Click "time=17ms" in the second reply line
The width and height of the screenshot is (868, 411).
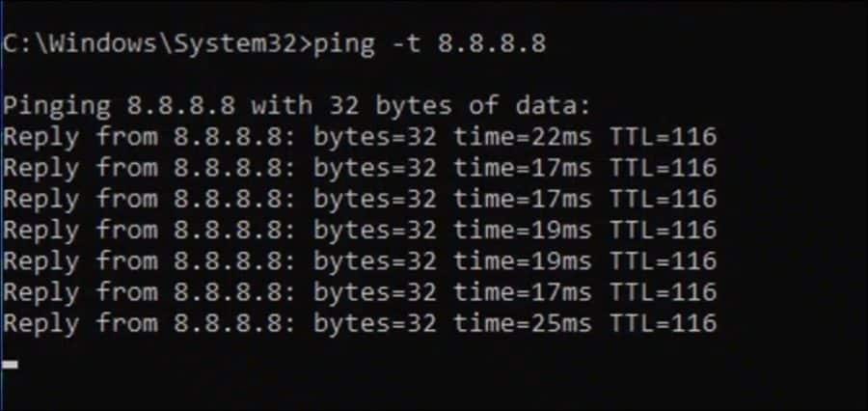522,168
